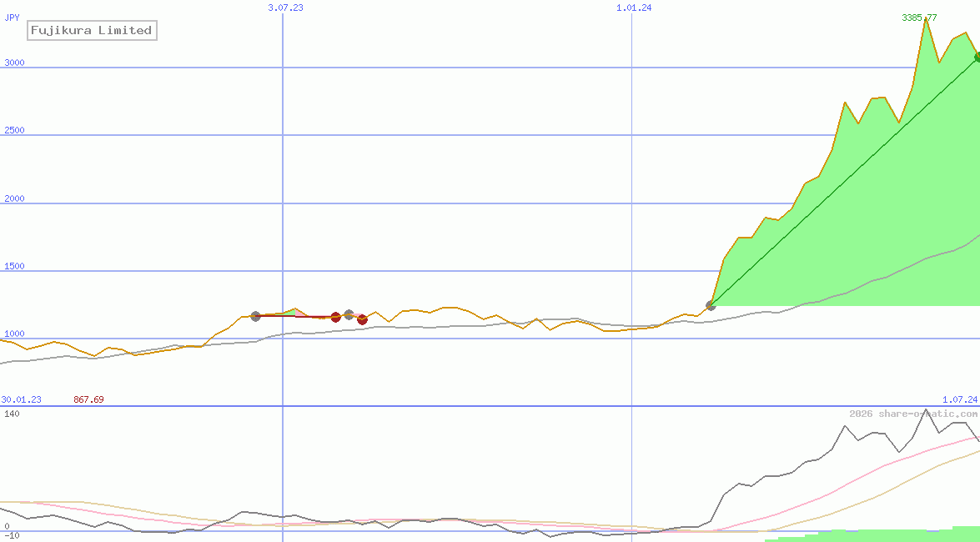Click the peak price label 3385.77
Image resolution: width=980 pixels, height=542 pixels.
coord(921,16)
